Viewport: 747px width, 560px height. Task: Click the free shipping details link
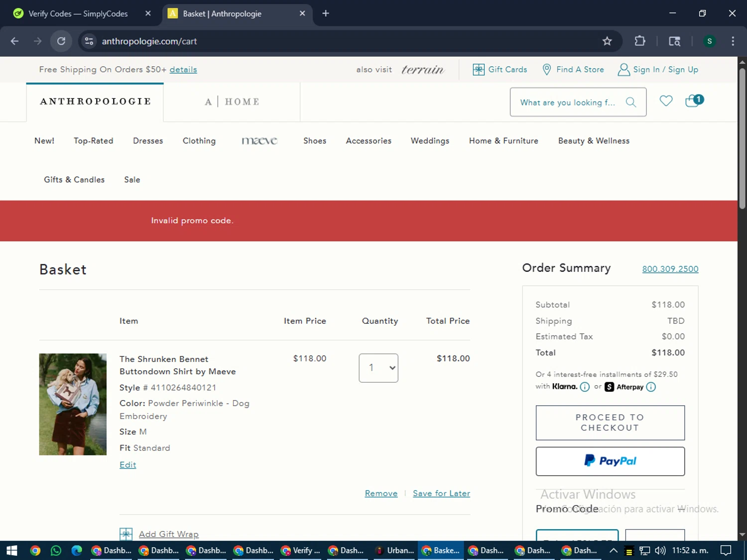pos(183,70)
